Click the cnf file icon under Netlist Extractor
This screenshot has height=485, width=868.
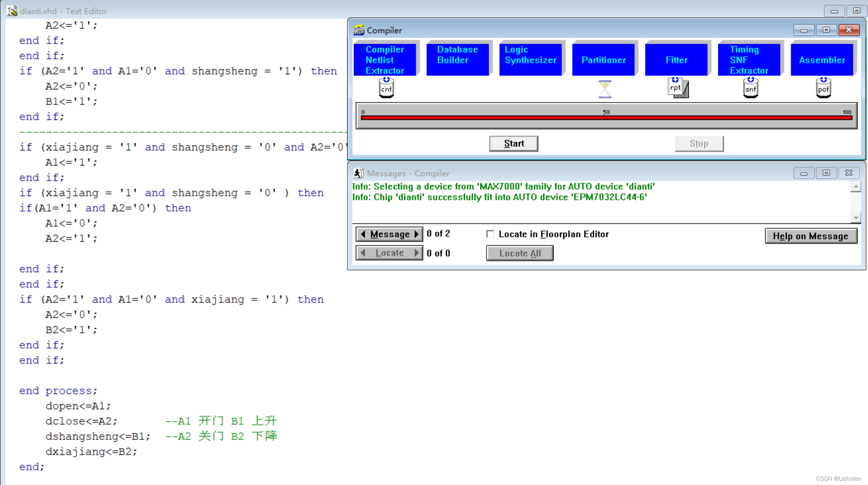(386, 88)
